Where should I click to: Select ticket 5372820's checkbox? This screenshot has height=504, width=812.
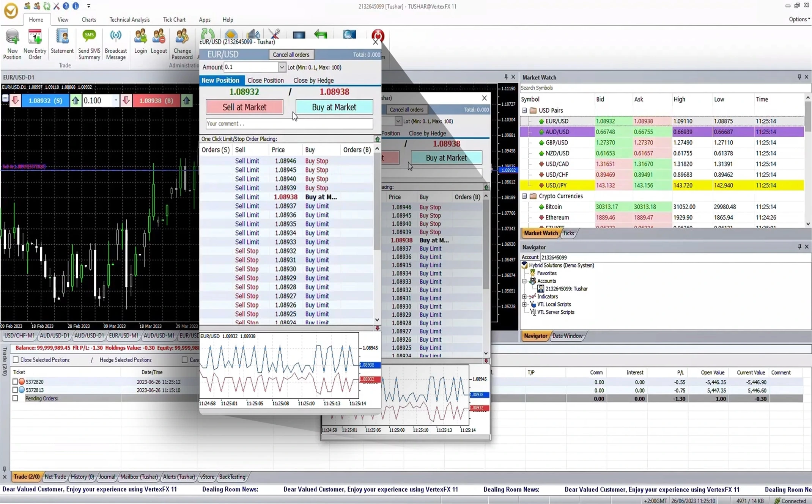coord(15,382)
